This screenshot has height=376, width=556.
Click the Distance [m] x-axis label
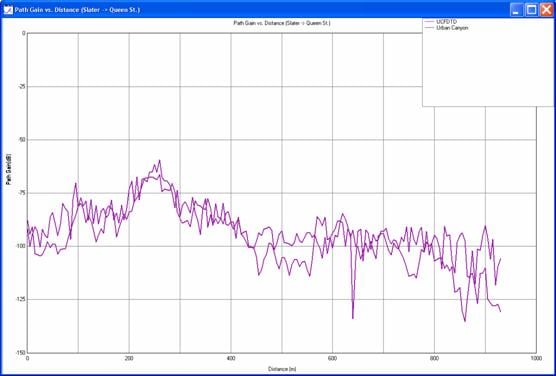tap(282, 369)
